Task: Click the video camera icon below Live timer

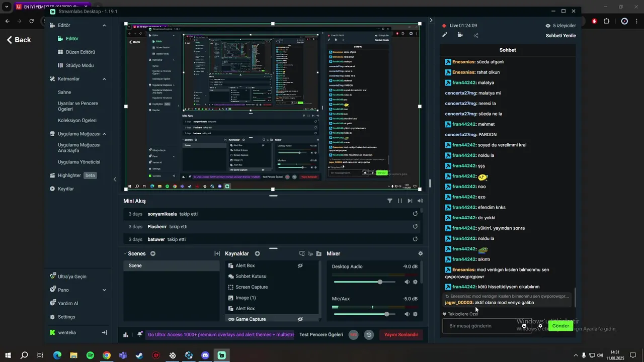Action: tap(460, 35)
